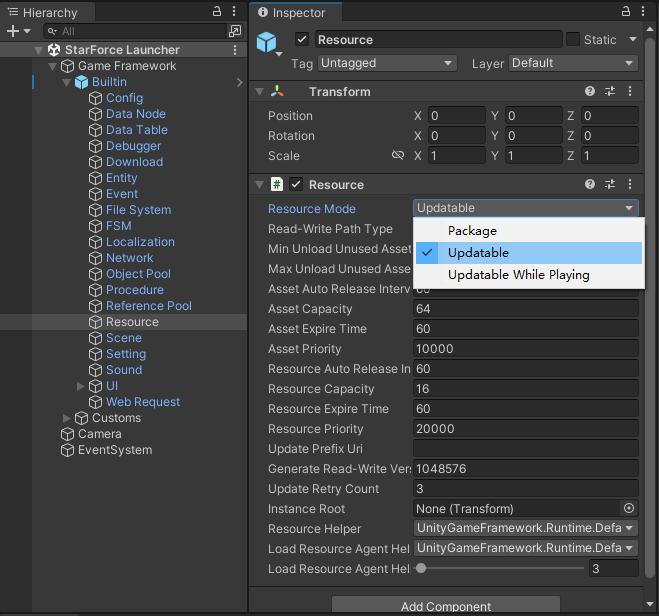Open the Resource component preset icon
This screenshot has width=659, height=616.
(x=610, y=185)
